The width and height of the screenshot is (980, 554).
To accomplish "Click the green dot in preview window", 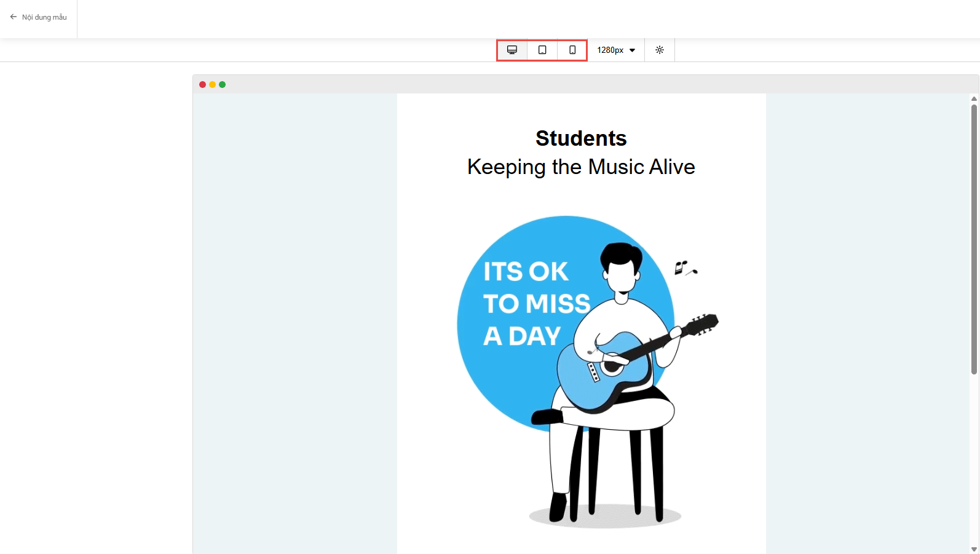I will pyautogui.click(x=223, y=85).
